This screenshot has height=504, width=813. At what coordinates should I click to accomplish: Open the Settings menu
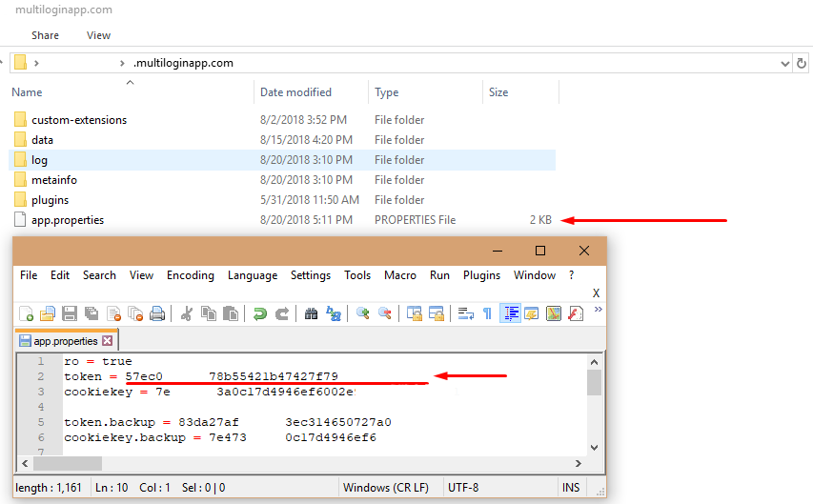[311, 275]
